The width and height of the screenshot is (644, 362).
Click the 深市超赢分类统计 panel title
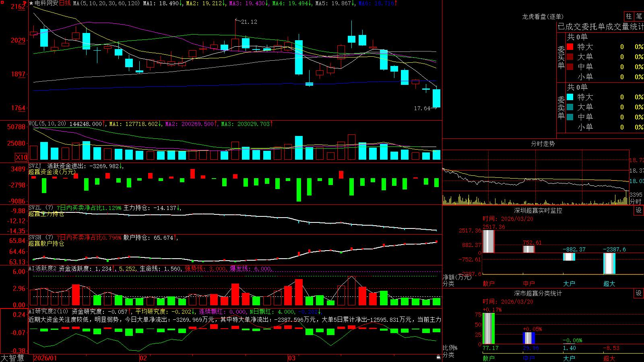click(538, 293)
